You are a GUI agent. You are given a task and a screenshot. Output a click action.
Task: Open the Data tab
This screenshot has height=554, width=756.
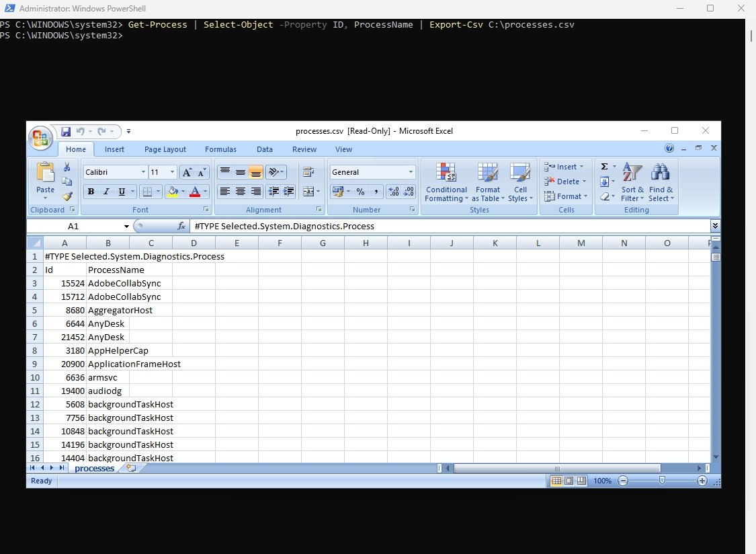click(264, 150)
